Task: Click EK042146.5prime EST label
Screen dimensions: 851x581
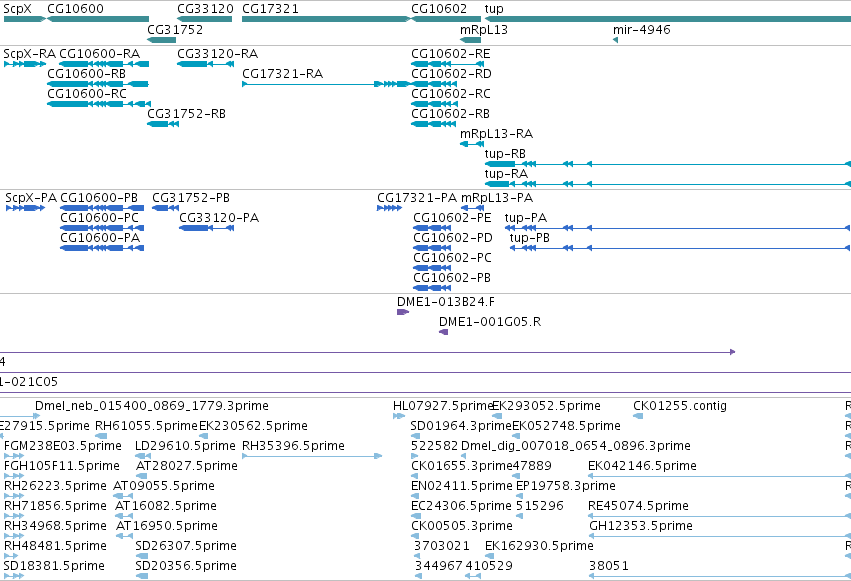Action: click(643, 466)
